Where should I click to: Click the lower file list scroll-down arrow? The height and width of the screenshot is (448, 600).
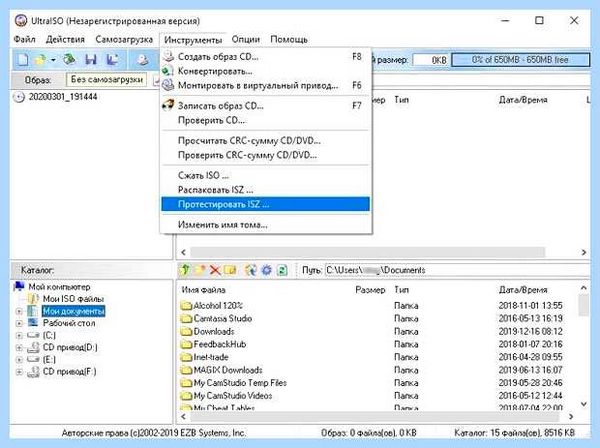click(x=584, y=404)
